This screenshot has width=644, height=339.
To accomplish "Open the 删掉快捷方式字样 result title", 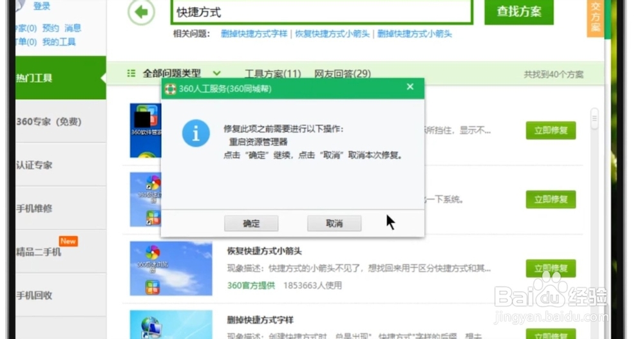I will click(260, 320).
